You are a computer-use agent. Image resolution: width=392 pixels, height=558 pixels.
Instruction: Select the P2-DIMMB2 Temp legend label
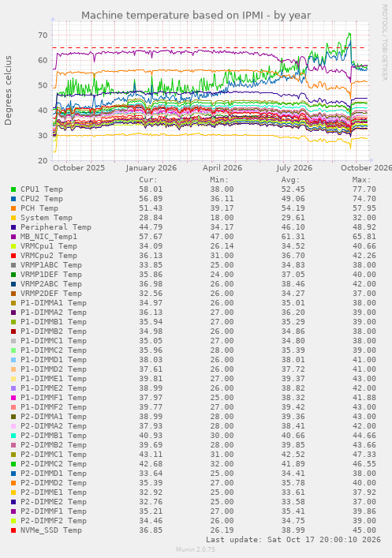pyautogui.click(x=54, y=445)
